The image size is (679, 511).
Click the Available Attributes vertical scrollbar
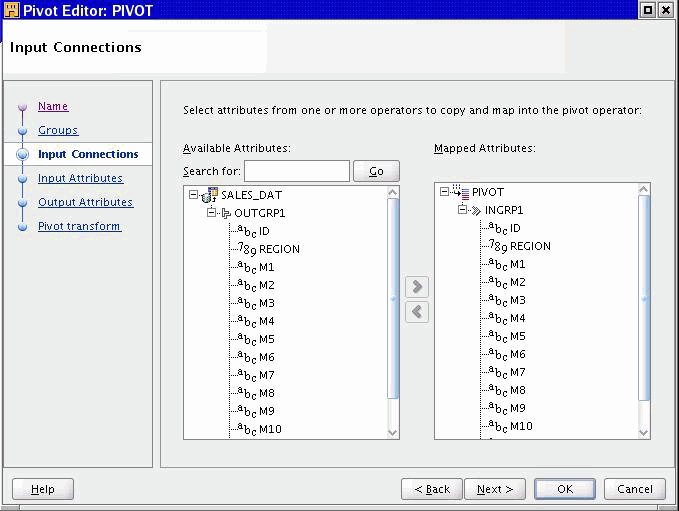tap(393, 300)
